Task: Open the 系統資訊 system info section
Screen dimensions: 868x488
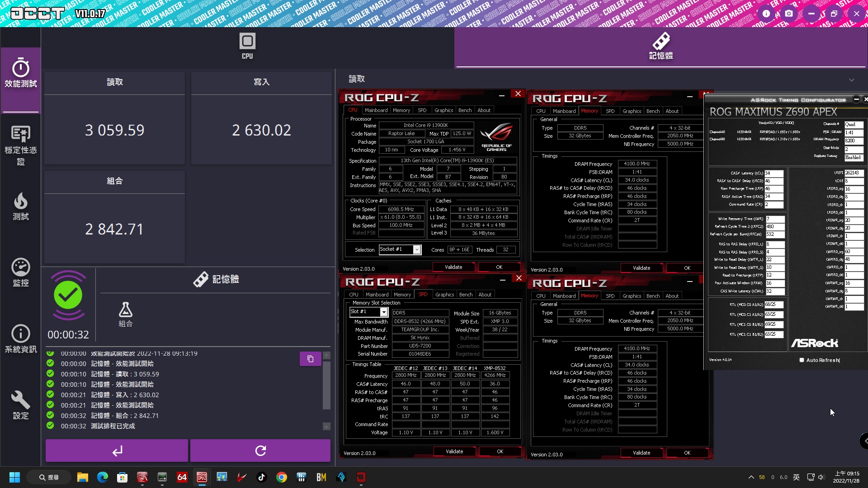Action: tap(21, 339)
